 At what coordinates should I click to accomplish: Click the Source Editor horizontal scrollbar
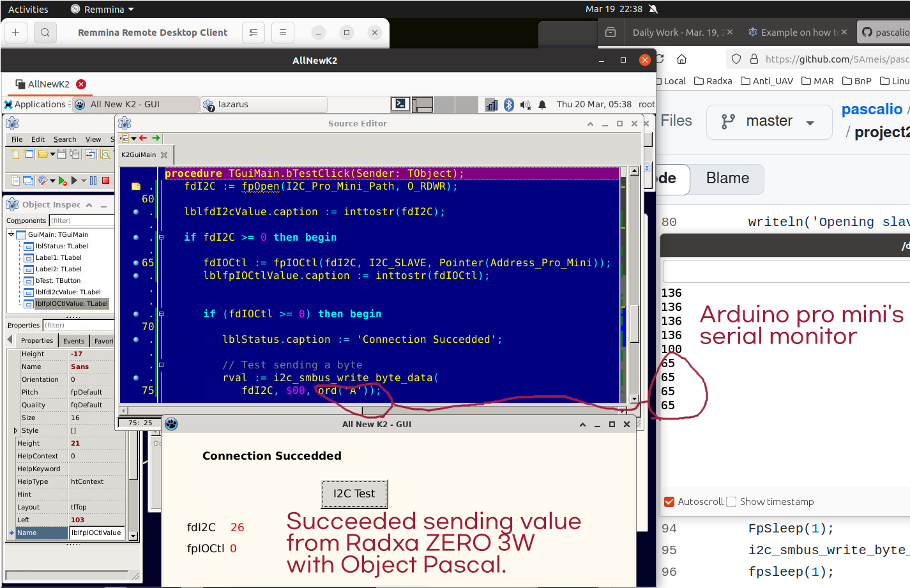pyautogui.click(x=374, y=411)
